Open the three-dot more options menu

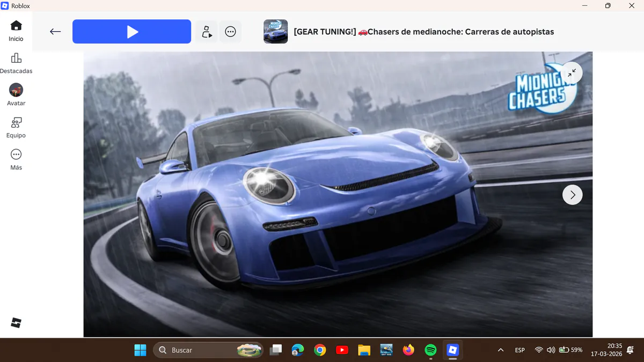230,32
